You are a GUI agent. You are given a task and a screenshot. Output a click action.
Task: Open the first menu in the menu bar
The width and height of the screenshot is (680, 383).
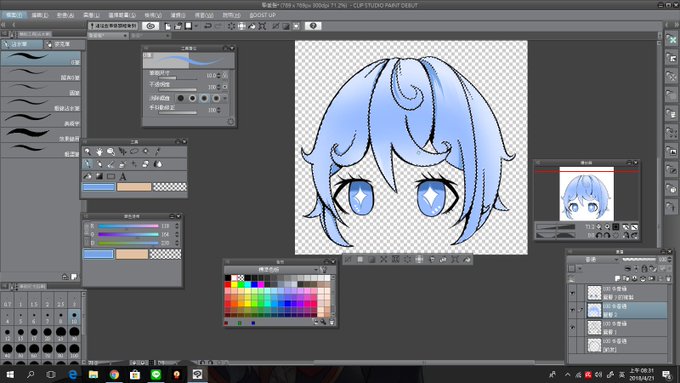14,15
